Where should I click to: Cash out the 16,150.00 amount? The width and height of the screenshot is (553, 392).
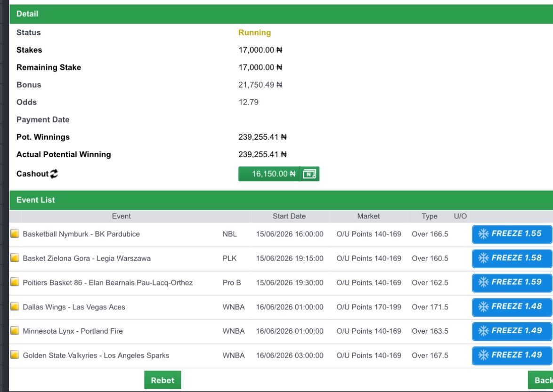pyautogui.click(x=269, y=174)
